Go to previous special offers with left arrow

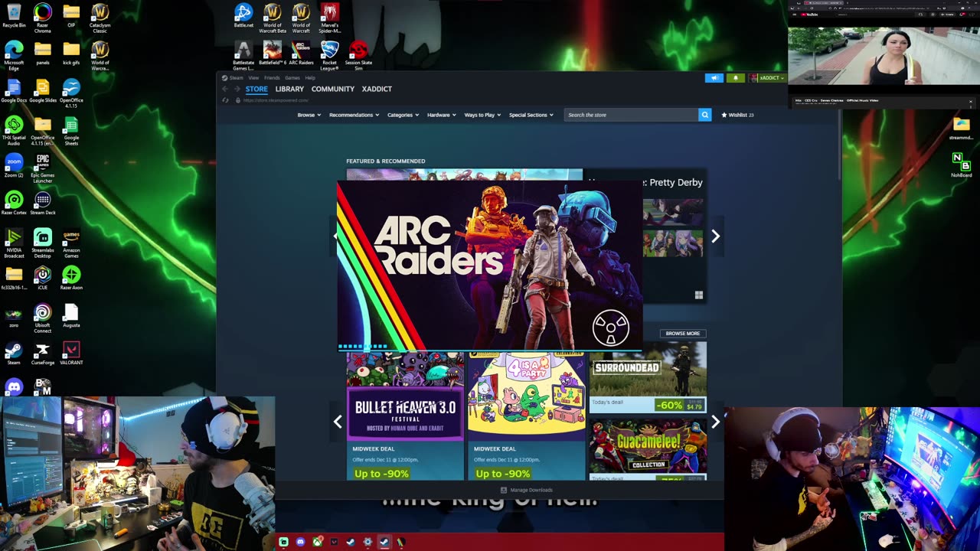point(338,422)
